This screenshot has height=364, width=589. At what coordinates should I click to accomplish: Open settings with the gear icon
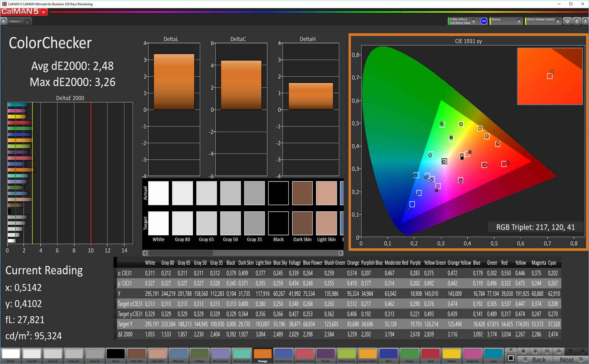point(567,21)
